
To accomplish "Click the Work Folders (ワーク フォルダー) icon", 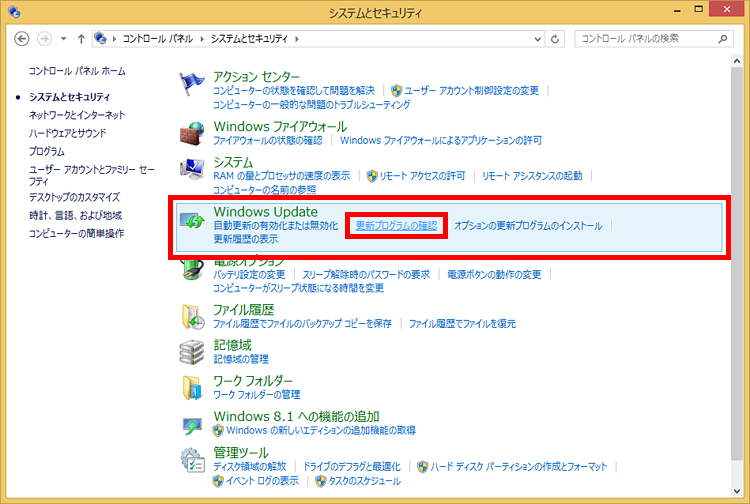I will pyautogui.click(x=191, y=388).
